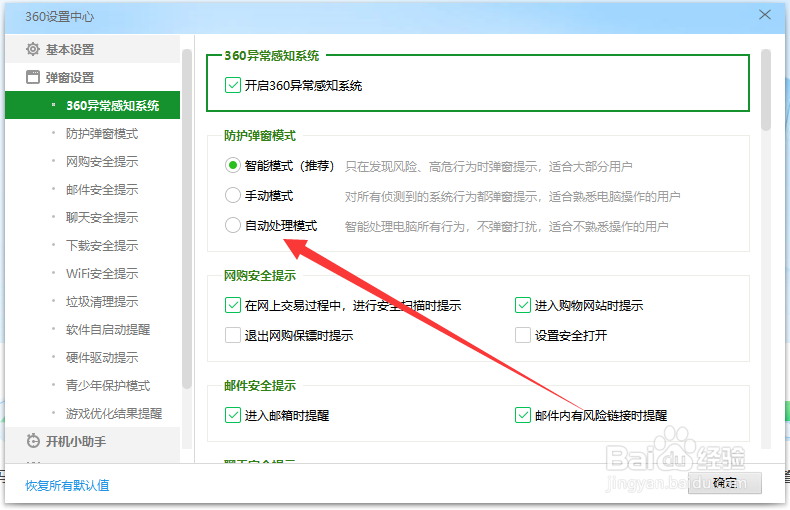The image size is (790, 510).
Task: Click the 网购安全提示 section heading in panel
Action: pos(259,276)
